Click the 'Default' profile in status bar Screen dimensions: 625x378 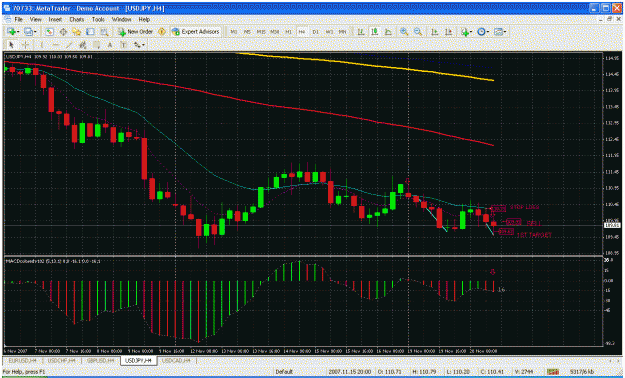(x=284, y=372)
